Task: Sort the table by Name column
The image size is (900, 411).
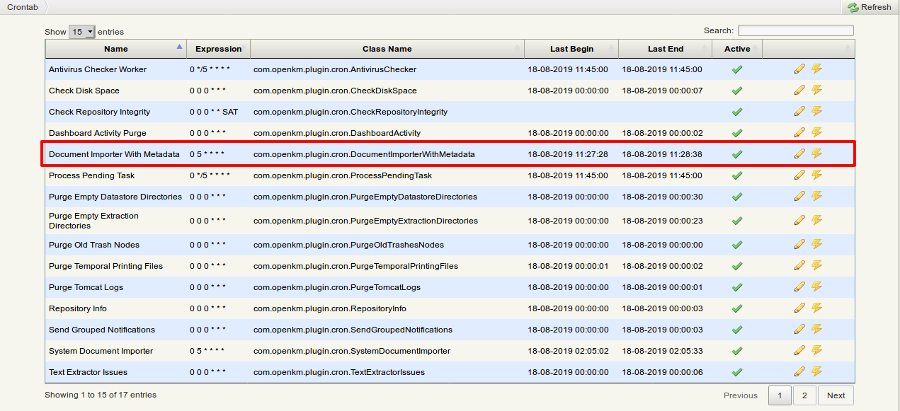Action: pyautogui.click(x=116, y=48)
